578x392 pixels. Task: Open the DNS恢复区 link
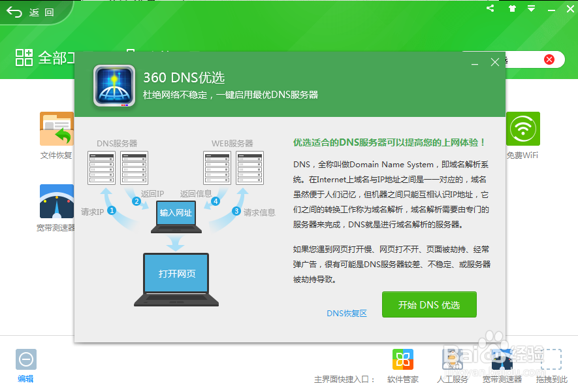tap(347, 314)
